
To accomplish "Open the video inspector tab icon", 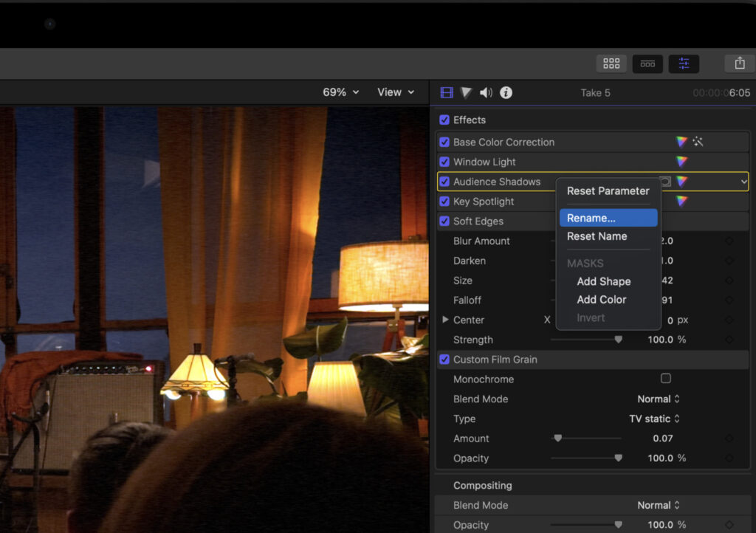I will click(x=446, y=92).
